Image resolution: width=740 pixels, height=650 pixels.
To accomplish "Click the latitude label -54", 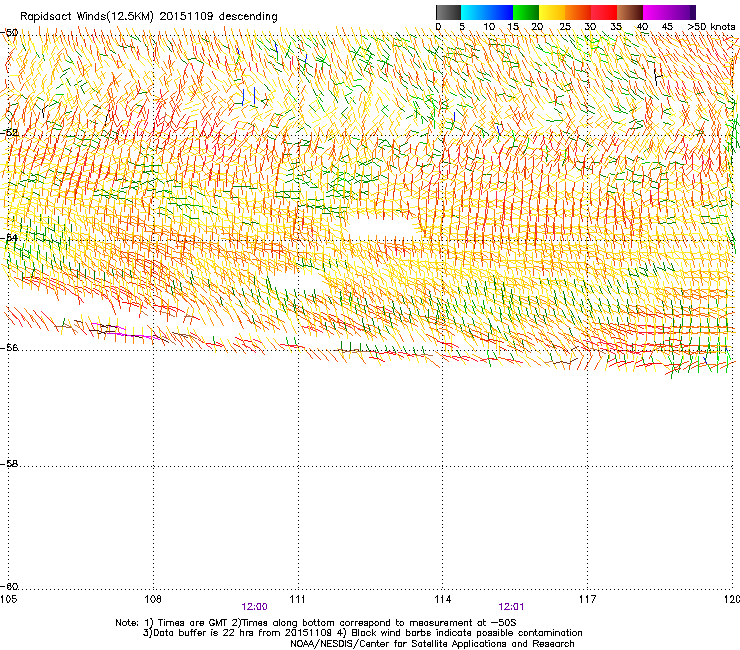I will click(x=9, y=238).
